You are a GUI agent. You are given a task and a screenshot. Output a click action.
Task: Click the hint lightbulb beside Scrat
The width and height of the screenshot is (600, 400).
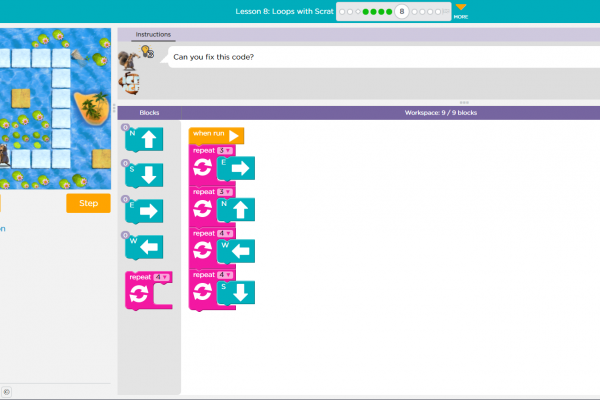(x=145, y=52)
